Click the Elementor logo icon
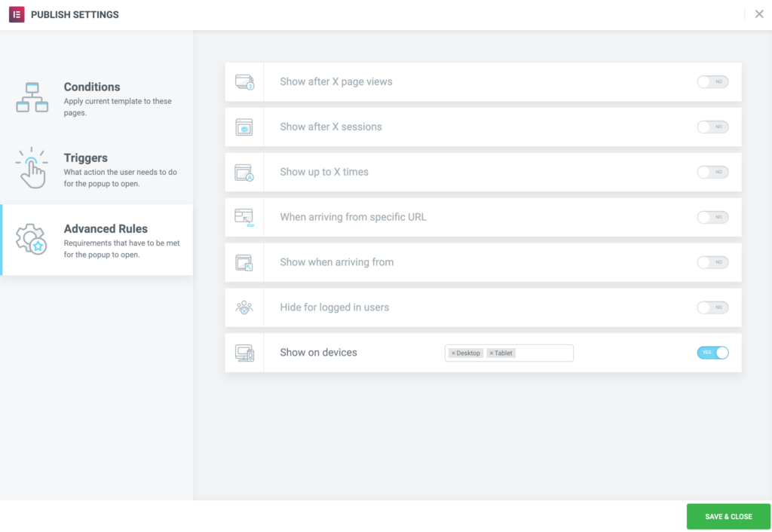 pos(16,14)
